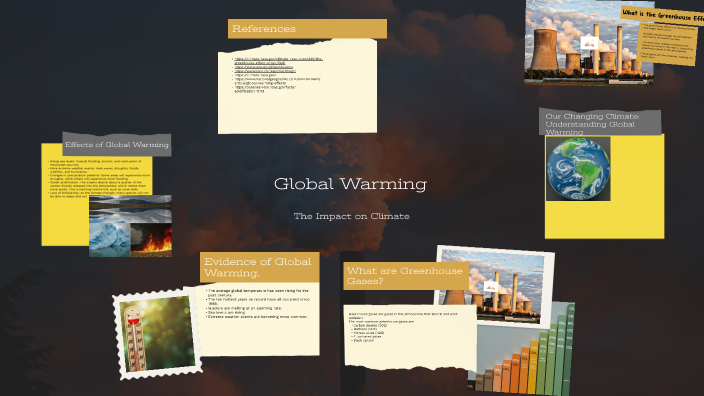Click the first underlined nasa.gov reference link
Screen dimensions: 704x396
[x=278, y=61]
